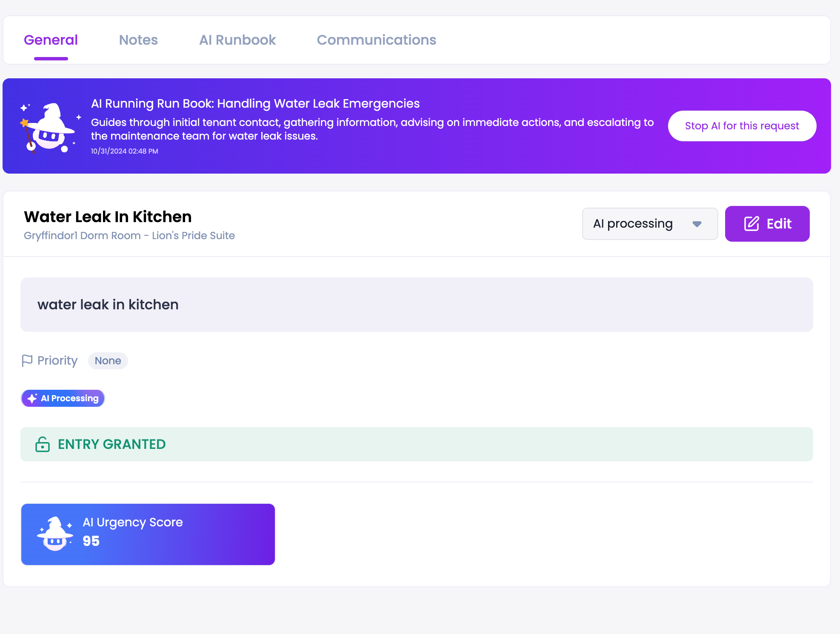
Task: Click the water leak description box
Action: [x=416, y=305]
